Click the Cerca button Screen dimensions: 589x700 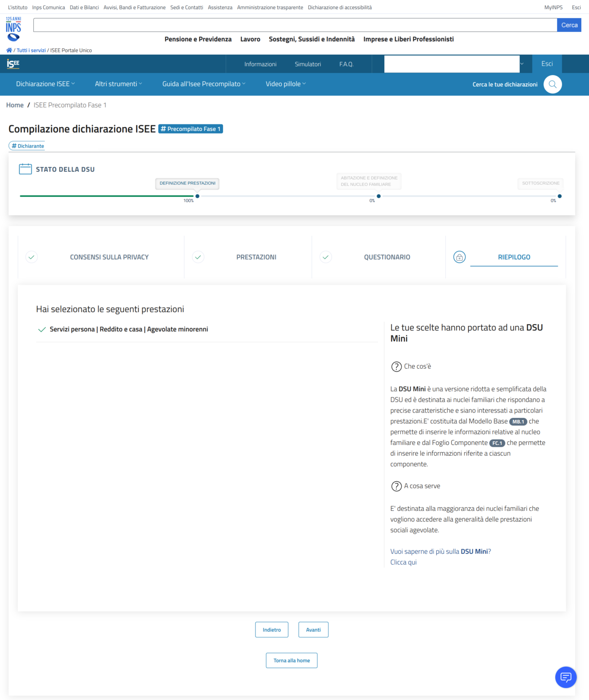click(x=569, y=25)
